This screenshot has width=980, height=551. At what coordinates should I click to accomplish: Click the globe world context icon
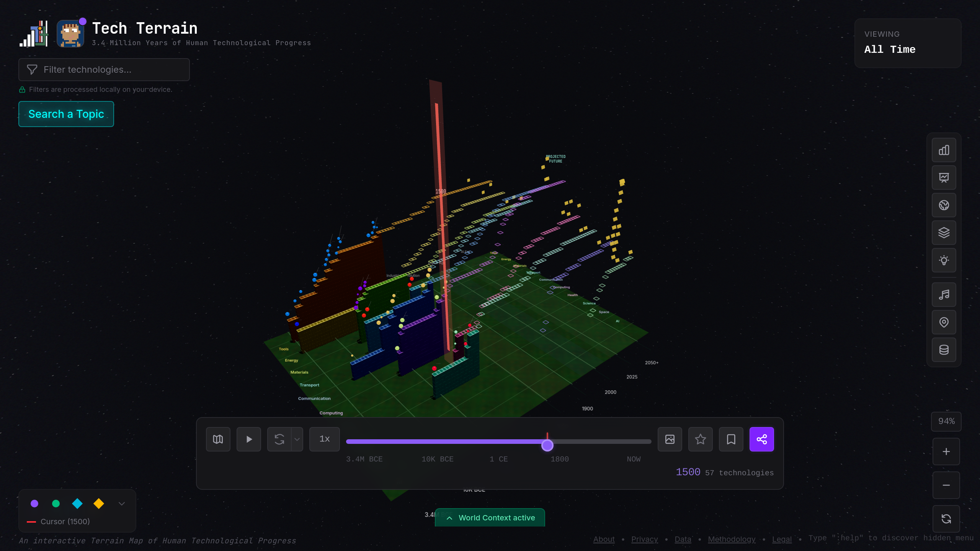[x=944, y=205]
